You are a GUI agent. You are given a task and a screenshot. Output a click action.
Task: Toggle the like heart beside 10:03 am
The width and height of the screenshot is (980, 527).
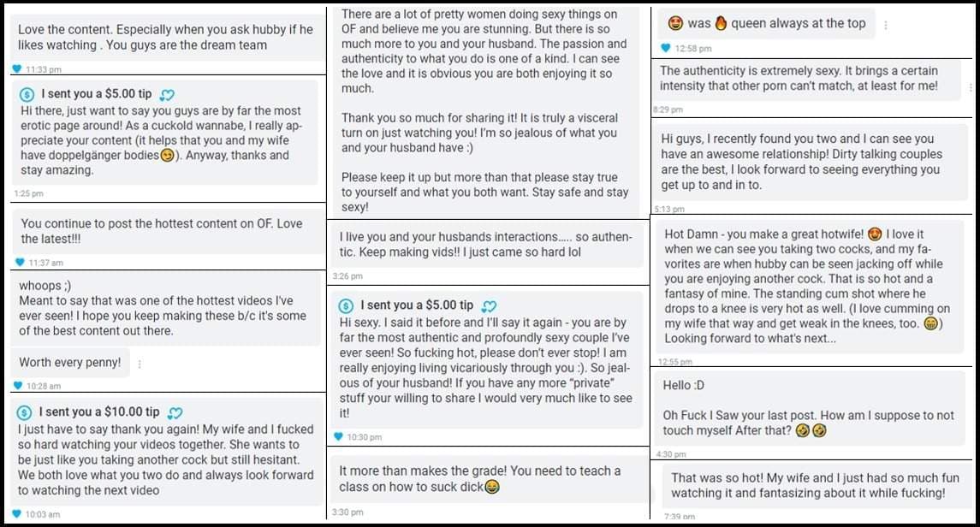click(x=17, y=514)
